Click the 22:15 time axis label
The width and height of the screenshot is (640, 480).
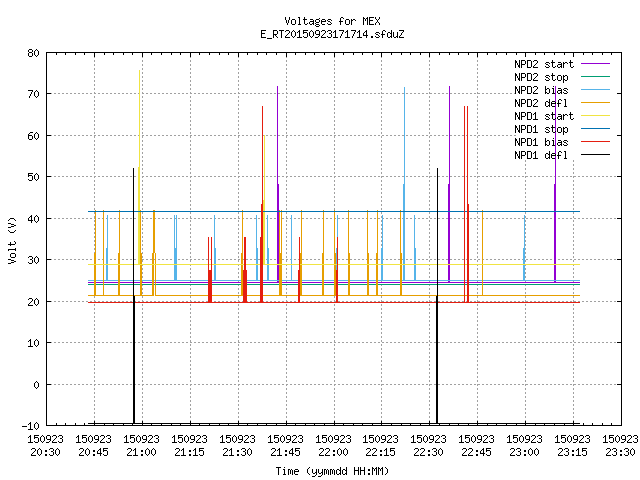click(380, 452)
